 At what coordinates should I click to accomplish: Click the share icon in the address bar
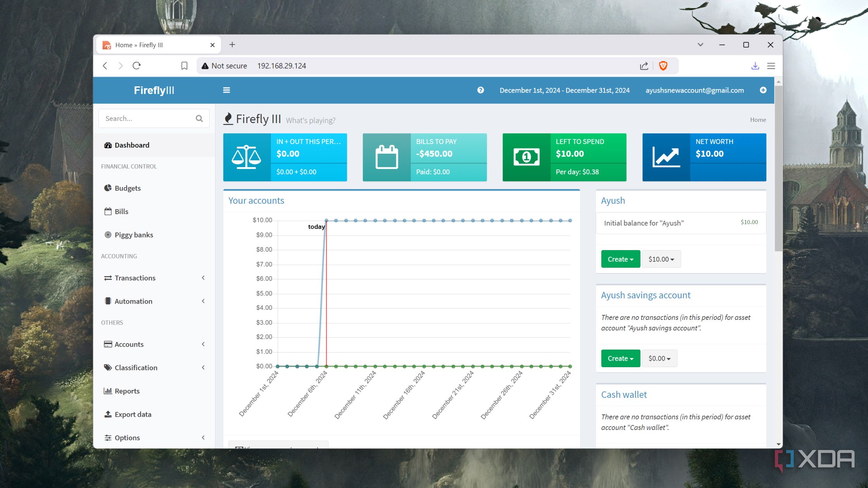point(644,66)
